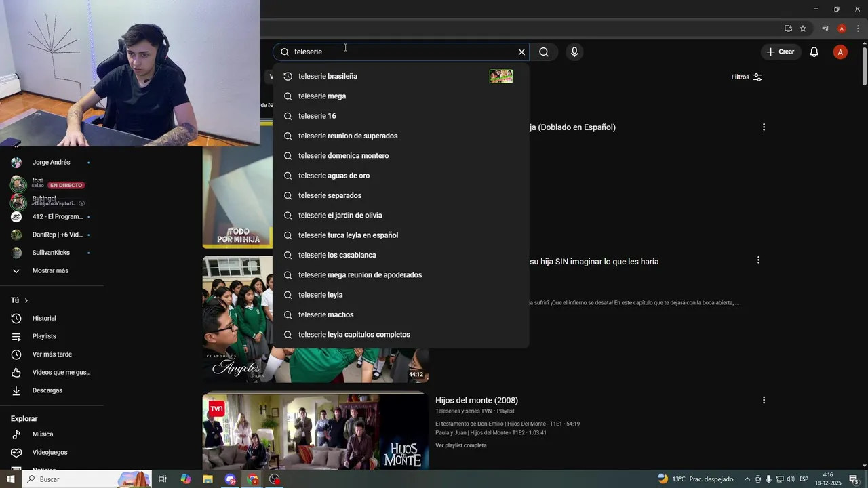Open the YouTube account avatar menu

[x=840, y=52]
